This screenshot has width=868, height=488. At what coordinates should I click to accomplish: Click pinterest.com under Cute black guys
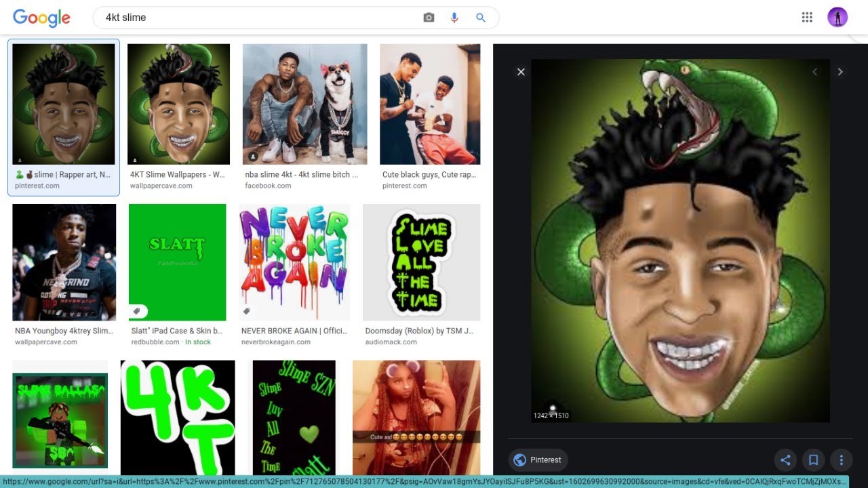(x=405, y=186)
